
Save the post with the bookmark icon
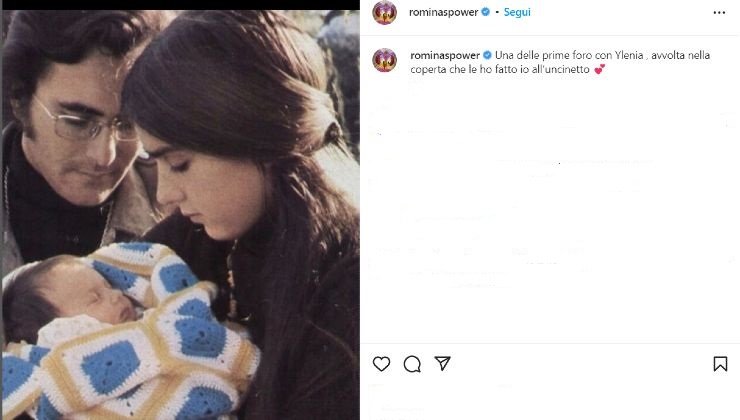click(720, 364)
